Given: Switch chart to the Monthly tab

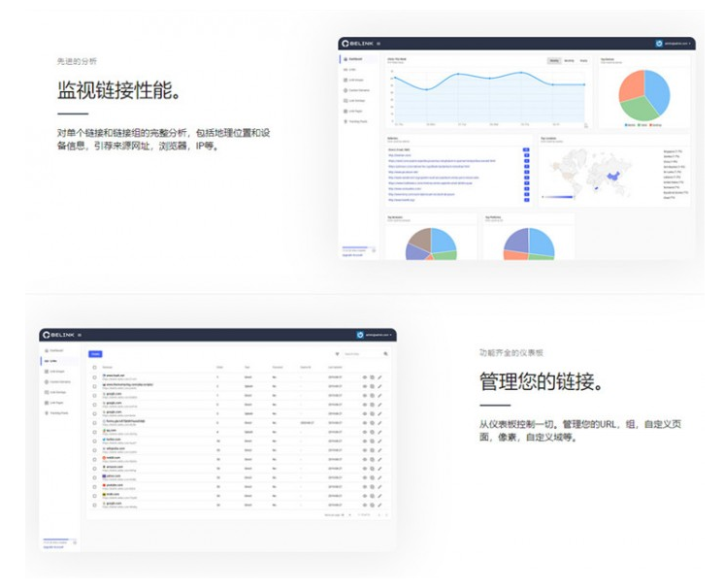Looking at the screenshot, I should tap(569, 60).
